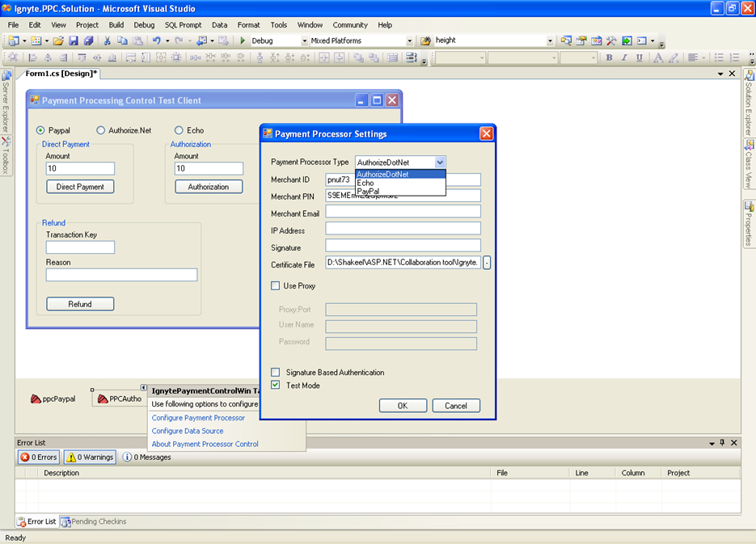Open the Toolbox hammer-and-wrench icon
Screen dimensions: 756x544
click(611, 41)
